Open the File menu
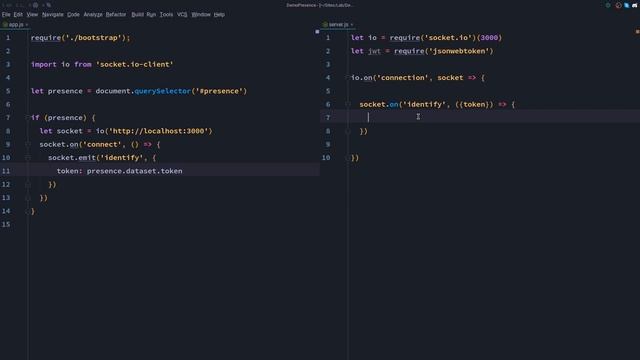 (x=6, y=14)
